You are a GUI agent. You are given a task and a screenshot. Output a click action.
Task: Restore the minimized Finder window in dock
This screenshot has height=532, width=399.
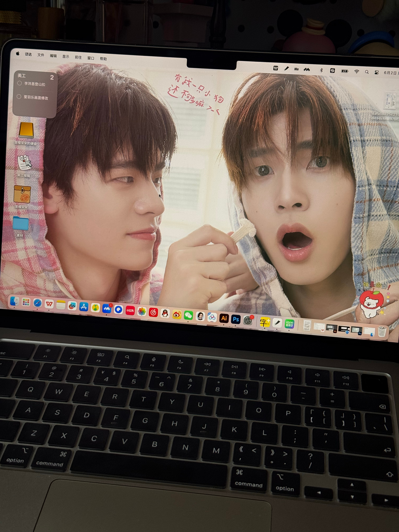tap(369, 331)
